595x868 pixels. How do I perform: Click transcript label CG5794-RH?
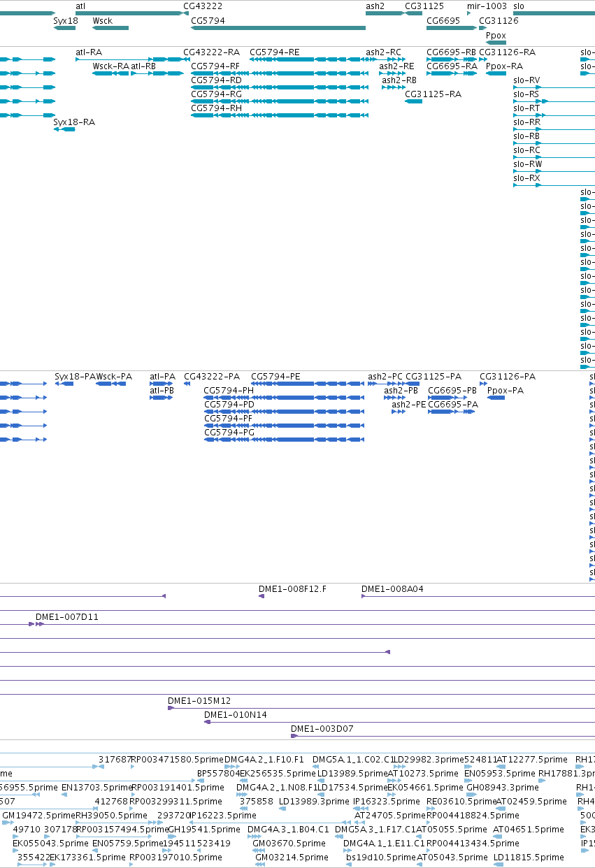click(x=216, y=108)
